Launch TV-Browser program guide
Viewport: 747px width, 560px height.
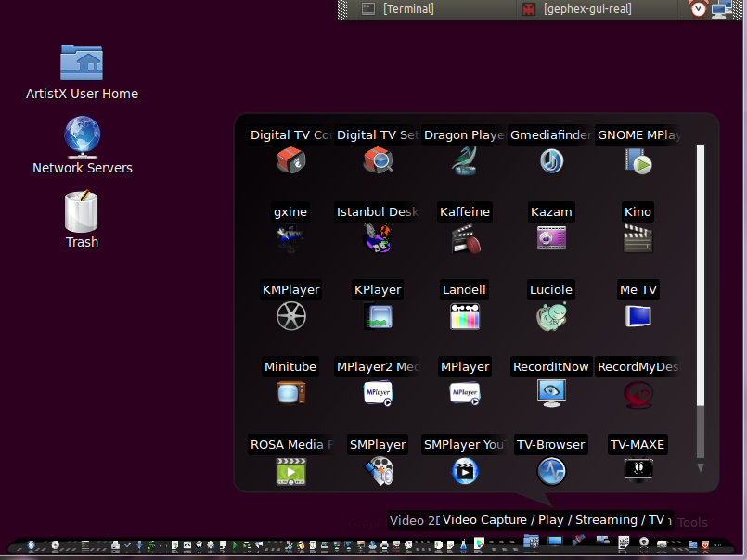coord(551,471)
